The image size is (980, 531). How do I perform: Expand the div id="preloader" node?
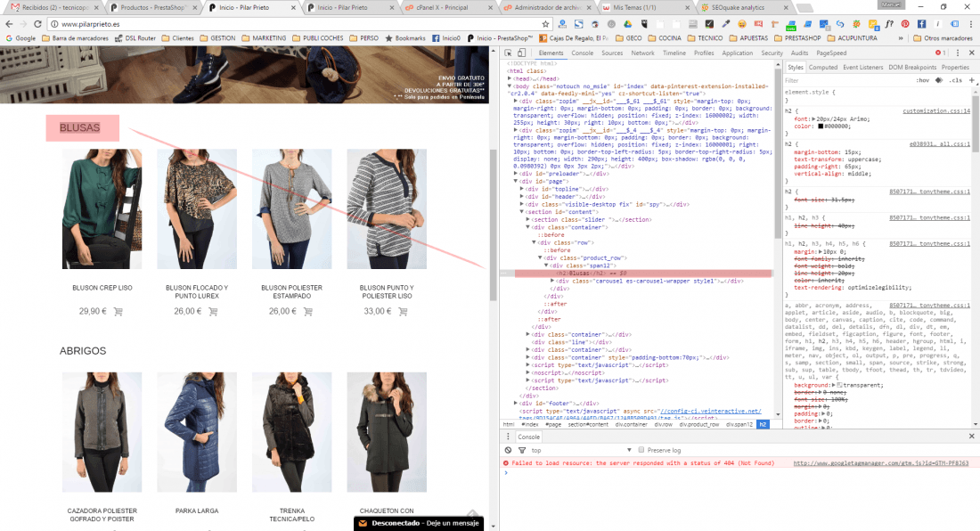[x=516, y=174]
